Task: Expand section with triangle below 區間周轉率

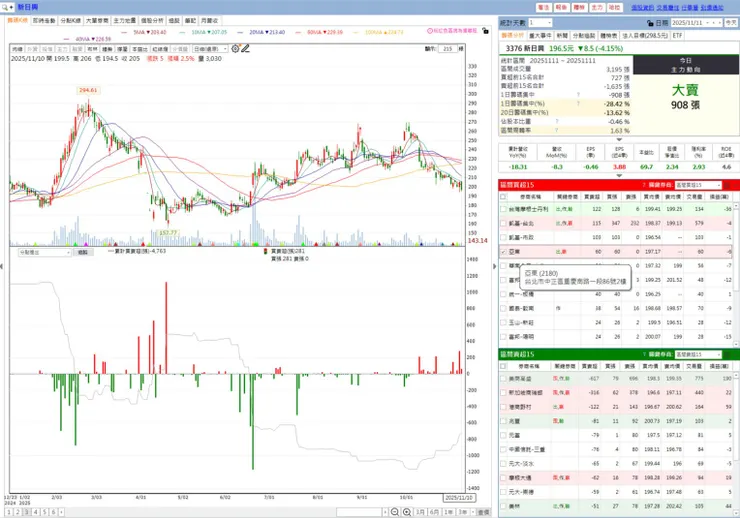Action: click(619, 140)
